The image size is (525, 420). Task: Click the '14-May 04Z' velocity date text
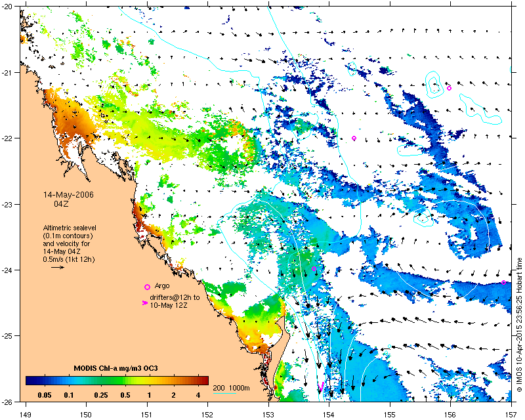coord(61,251)
